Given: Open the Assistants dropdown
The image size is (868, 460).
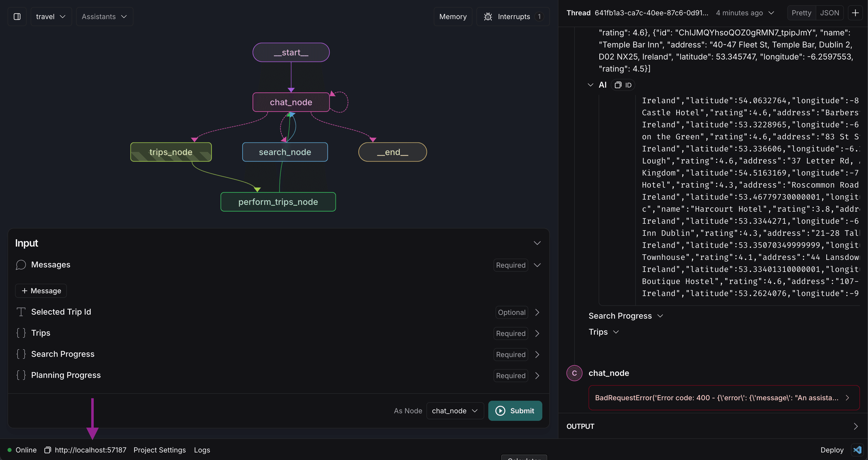Looking at the screenshot, I should click(105, 17).
